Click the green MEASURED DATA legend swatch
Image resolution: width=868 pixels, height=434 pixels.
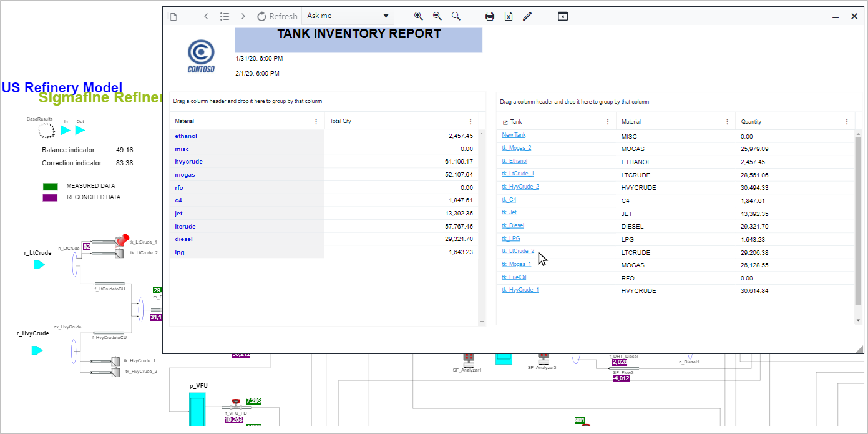pos(50,186)
